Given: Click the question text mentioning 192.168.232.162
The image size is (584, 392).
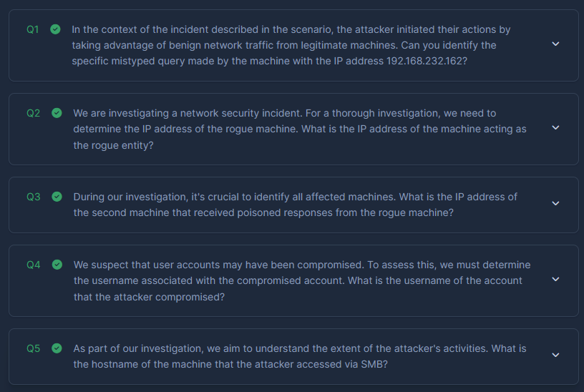Looking at the screenshot, I should tap(291, 45).
